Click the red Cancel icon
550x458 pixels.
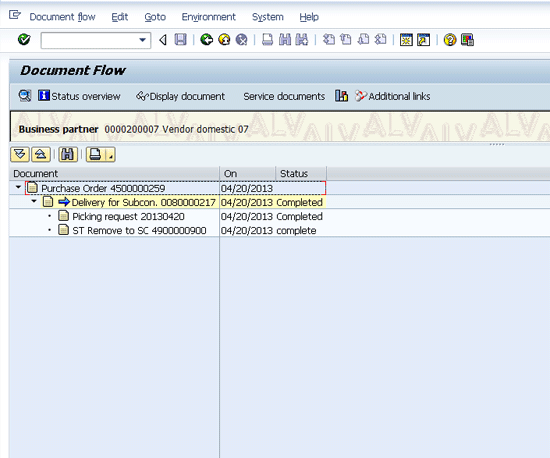(x=241, y=40)
